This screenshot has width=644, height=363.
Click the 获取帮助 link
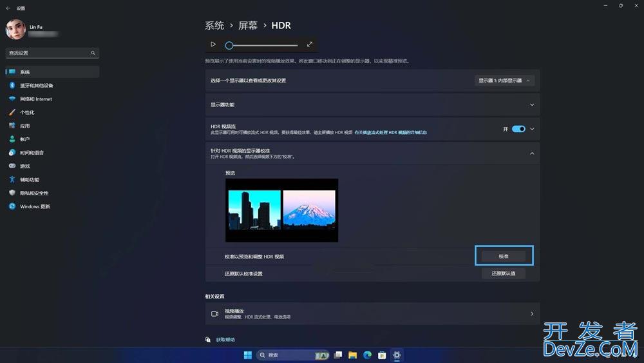225,340
